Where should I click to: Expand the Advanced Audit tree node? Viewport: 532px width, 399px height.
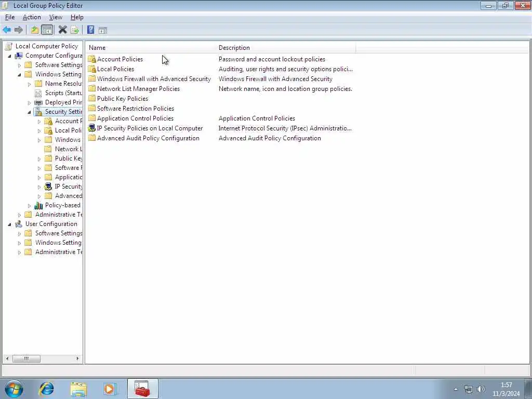[39, 196]
